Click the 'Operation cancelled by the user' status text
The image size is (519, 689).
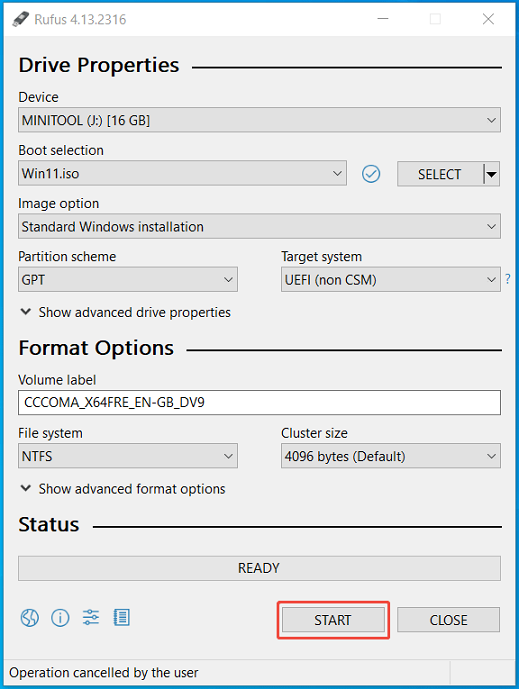click(104, 673)
